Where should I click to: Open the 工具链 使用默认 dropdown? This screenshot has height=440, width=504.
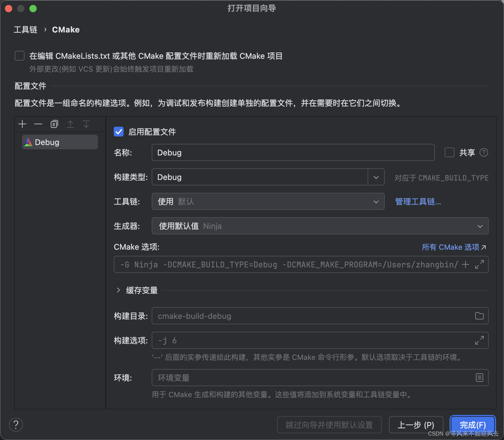click(268, 201)
